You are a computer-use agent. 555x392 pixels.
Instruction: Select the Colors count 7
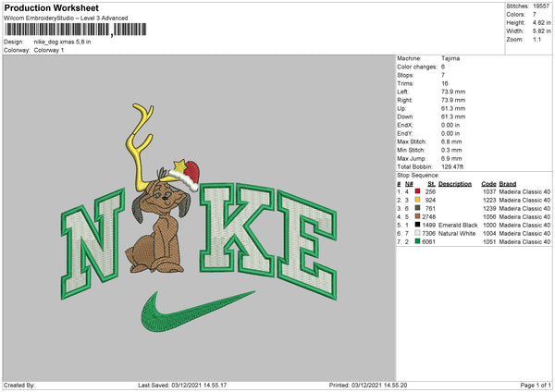pos(535,15)
